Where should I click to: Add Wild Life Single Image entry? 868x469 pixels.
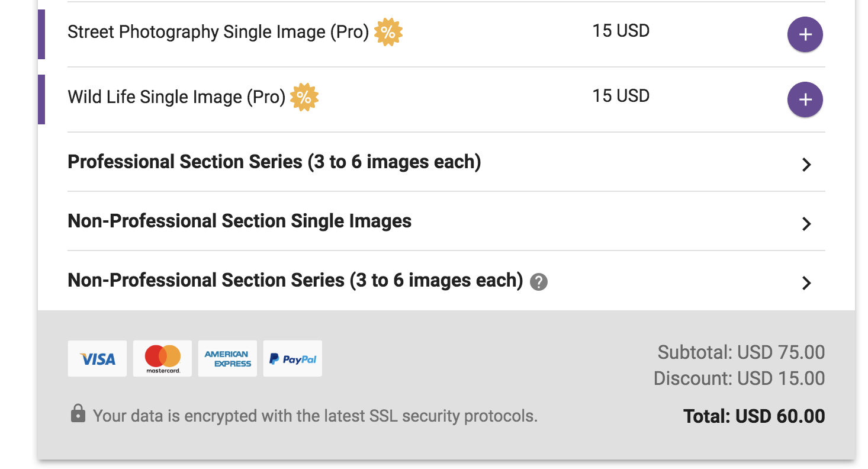805,99
